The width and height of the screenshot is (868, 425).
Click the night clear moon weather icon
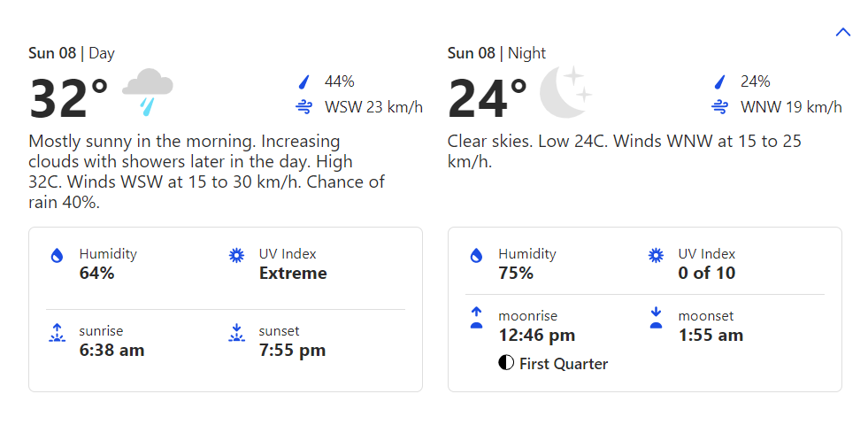tap(565, 91)
